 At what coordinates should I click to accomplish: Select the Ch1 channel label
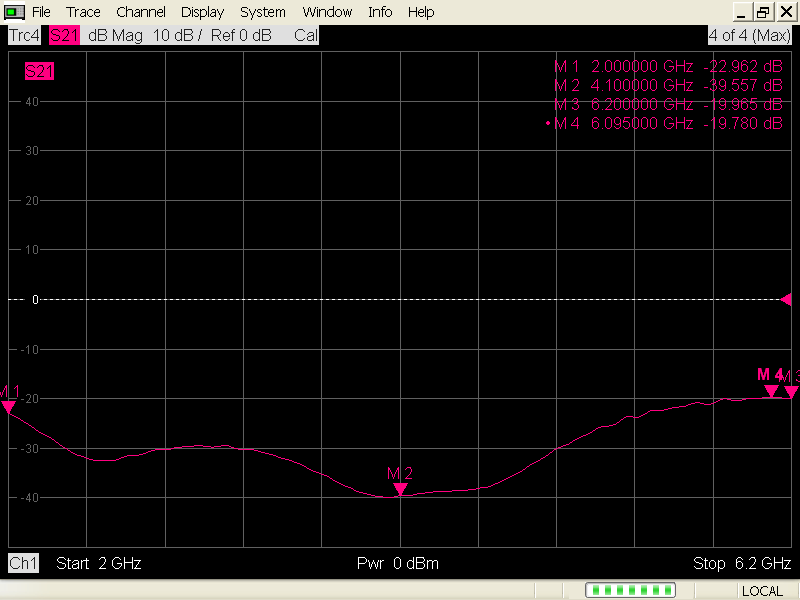point(22,563)
